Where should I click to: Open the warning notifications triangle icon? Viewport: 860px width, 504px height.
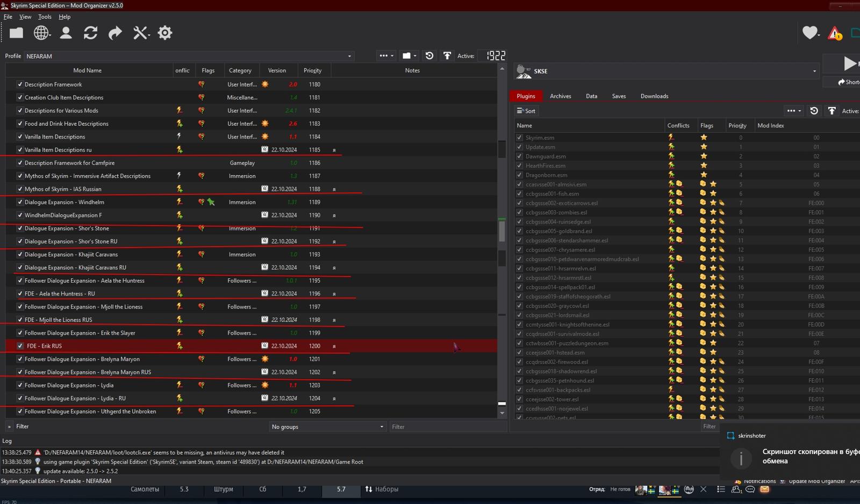tap(835, 33)
